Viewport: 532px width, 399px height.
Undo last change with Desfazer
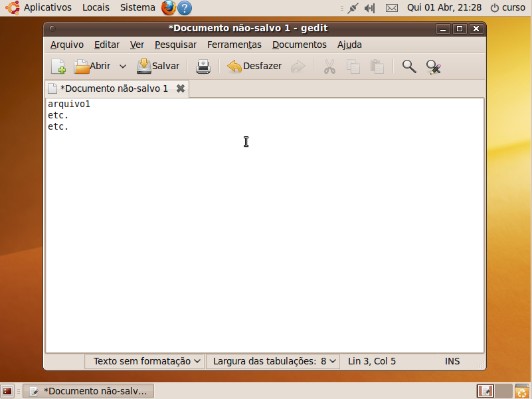pos(254,66)
